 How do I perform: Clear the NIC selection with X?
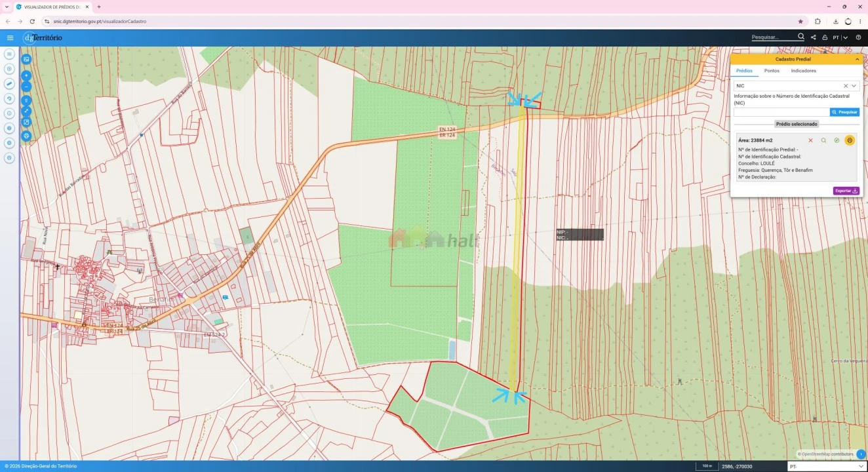point(846,86)
